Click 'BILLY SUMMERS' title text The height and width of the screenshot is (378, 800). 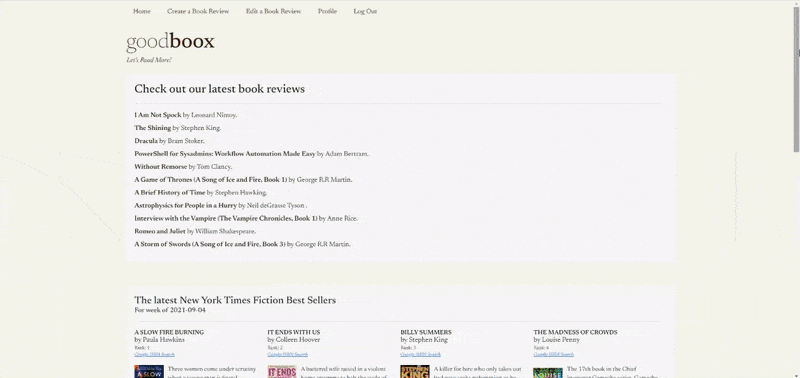click(x=426, y=332)
